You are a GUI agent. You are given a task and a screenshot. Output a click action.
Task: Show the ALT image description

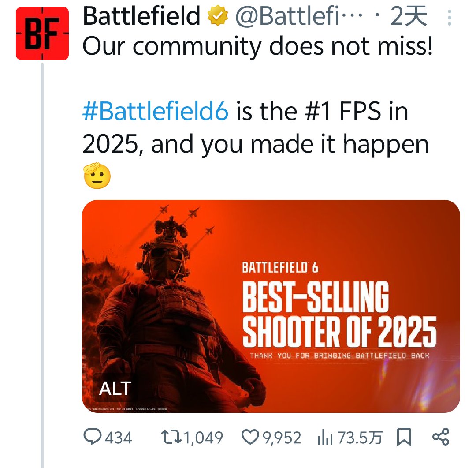pos(115,388)
